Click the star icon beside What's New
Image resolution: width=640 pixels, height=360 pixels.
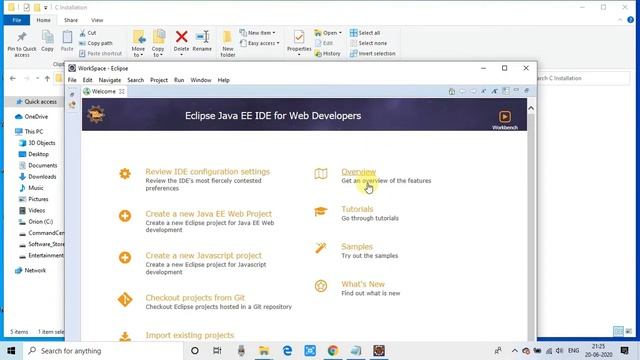pyautogui.click(x=321, y=286)
